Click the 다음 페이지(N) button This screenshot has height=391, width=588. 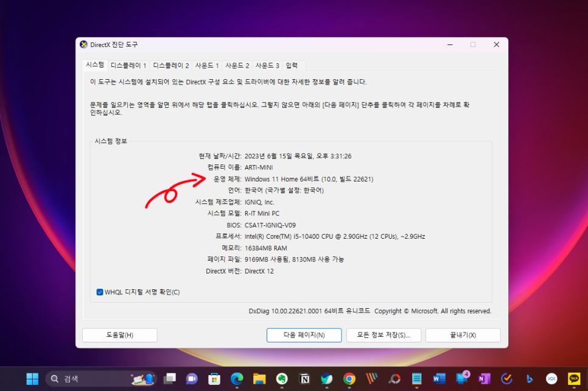tap(304, 335)
